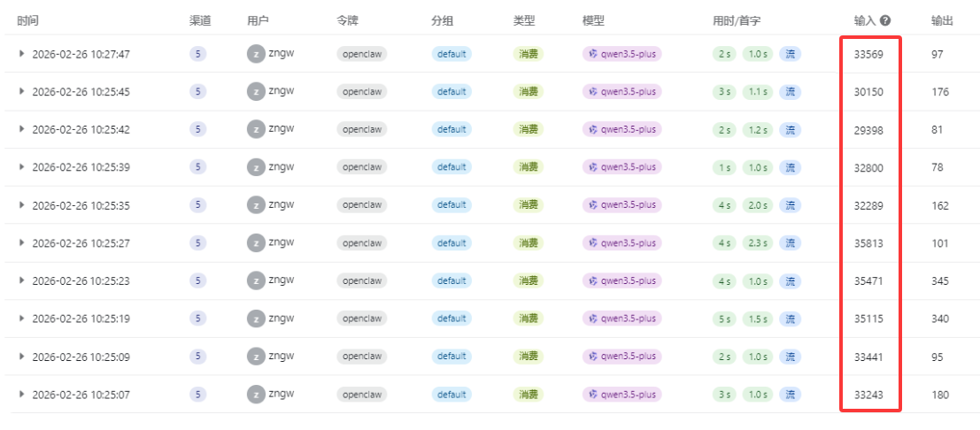Click the input value 35813
This screenshot has width=980, height=430.
click(x=867, y=243)
